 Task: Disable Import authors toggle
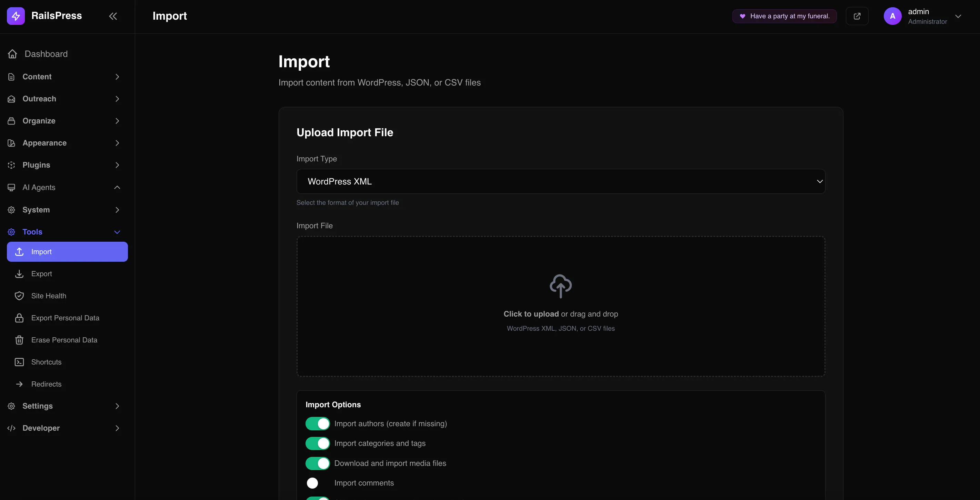pos(318,424)
